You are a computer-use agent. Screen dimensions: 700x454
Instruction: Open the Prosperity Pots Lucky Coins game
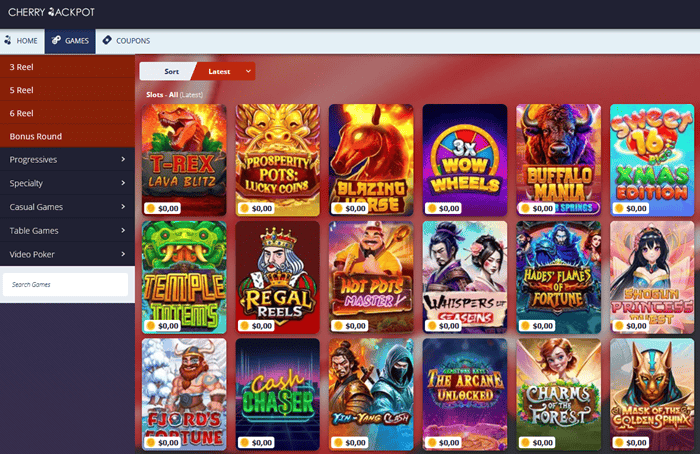click(x=278, y=160)
